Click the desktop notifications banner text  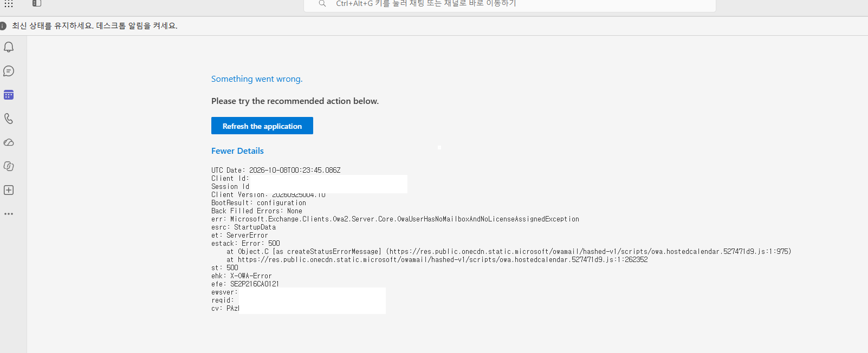95,25
